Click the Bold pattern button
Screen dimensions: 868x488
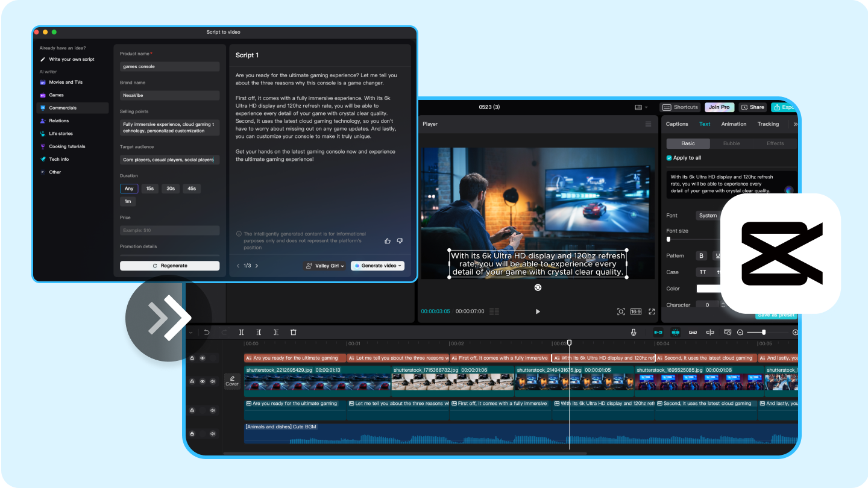[701, 255]
